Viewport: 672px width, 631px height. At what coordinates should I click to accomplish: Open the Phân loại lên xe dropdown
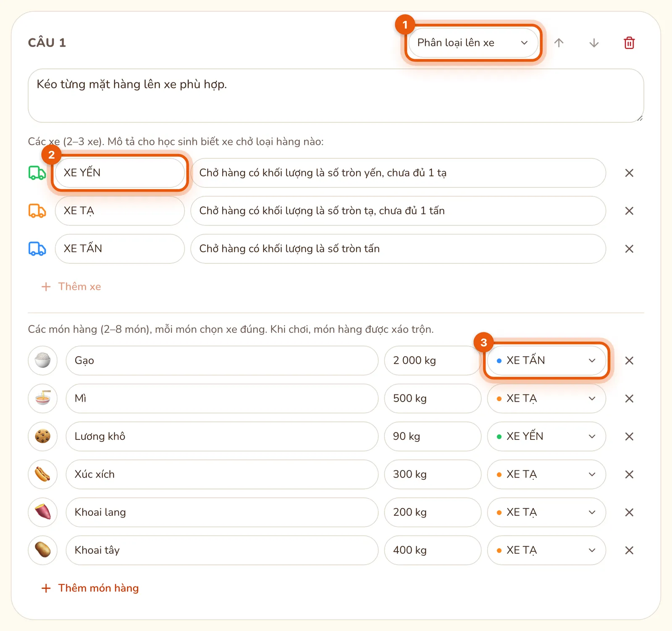tap(473, 43)
